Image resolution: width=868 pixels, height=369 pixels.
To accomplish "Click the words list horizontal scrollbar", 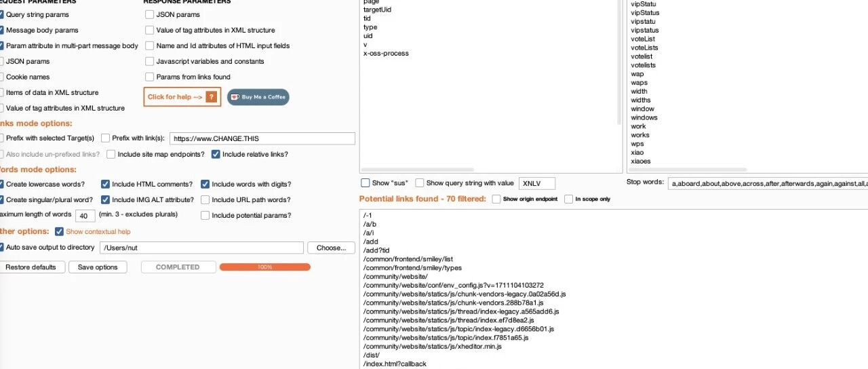I will (688, 170).
